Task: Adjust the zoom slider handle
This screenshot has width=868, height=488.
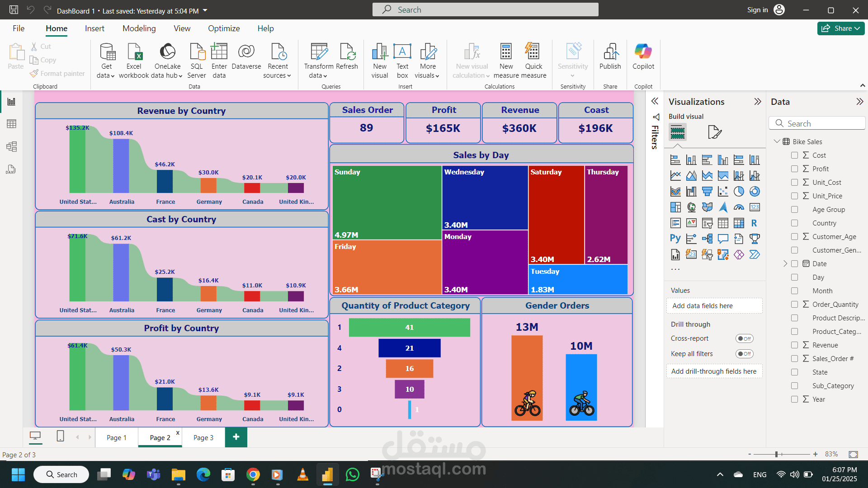Action: (776, 454)
